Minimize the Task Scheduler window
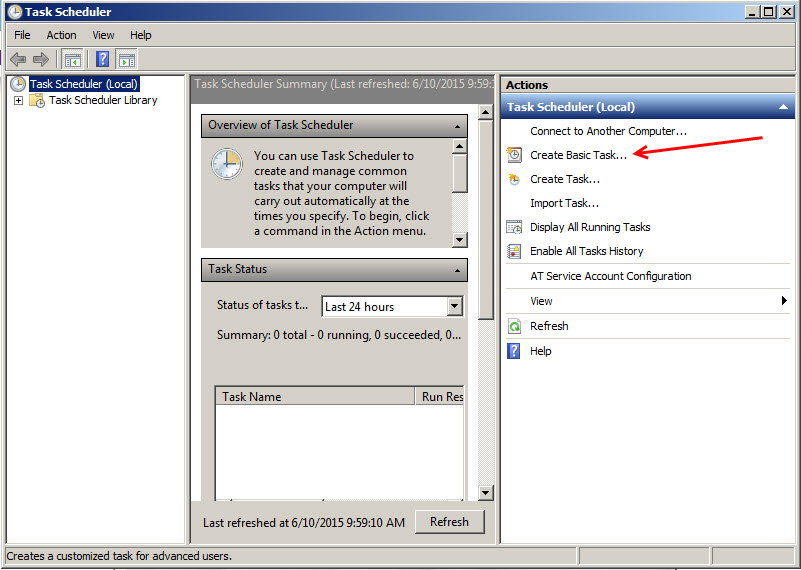The width and height of the screenshot is (801, 570). tap(751, 12)
